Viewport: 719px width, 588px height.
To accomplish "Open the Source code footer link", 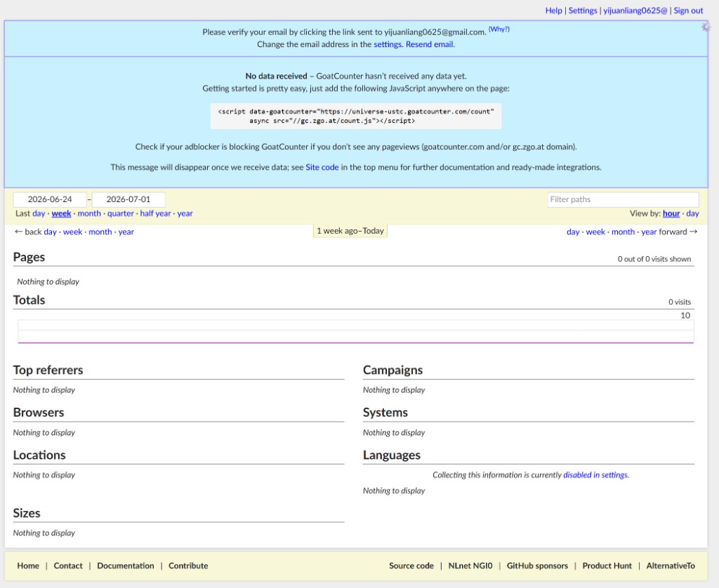I will pos(411,566).
